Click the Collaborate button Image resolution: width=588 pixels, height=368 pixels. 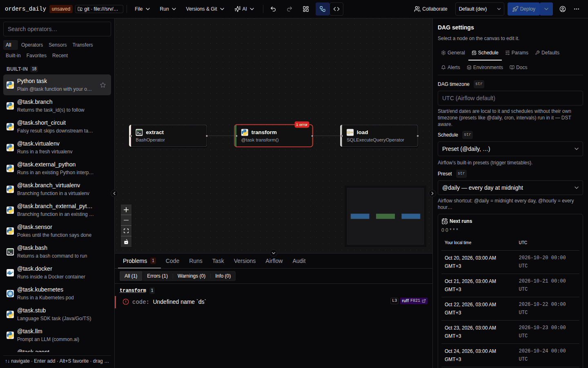[431, 9]
